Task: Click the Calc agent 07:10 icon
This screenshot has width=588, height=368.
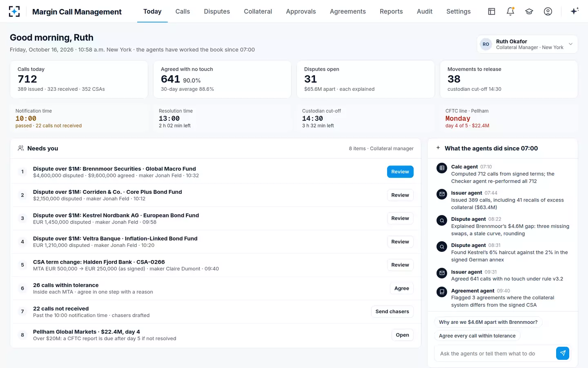Action: [442, 168]
